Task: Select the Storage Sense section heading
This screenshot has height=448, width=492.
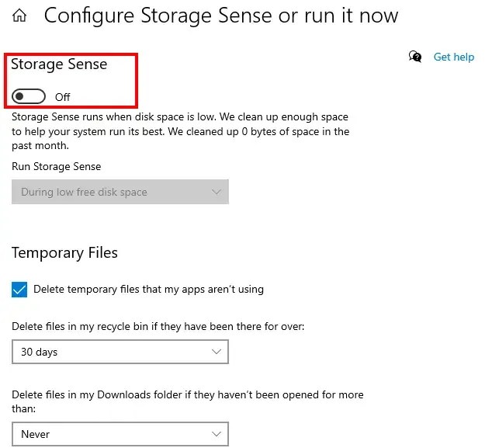Action: coord(59,64)
